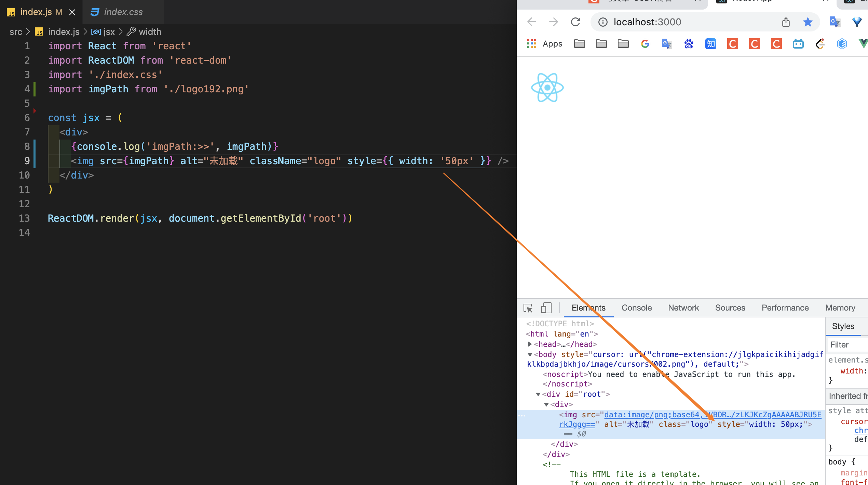Click 'react-dom' string on line 2

[x=200, y=60]
